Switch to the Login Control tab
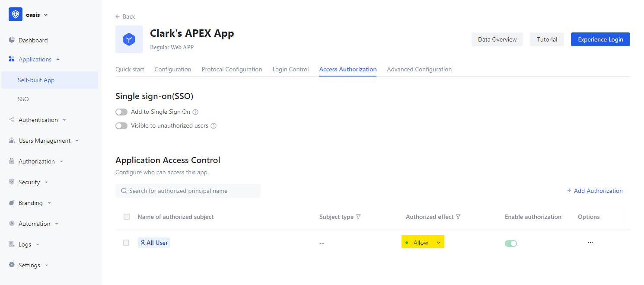The width and height of the screenshot is (644, 285). click(x=290, y=69)
